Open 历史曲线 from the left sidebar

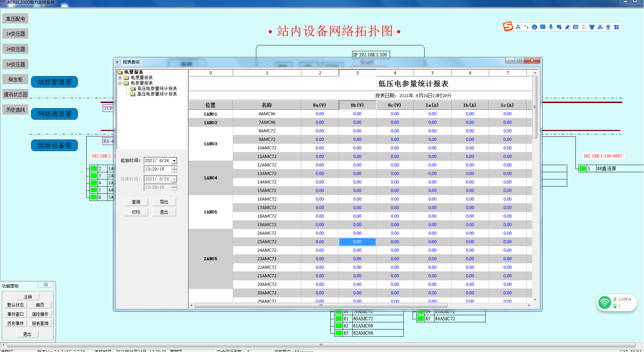pos(15,110)
